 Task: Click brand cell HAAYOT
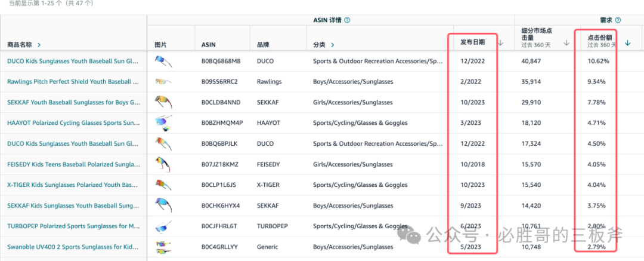(268, 122)
